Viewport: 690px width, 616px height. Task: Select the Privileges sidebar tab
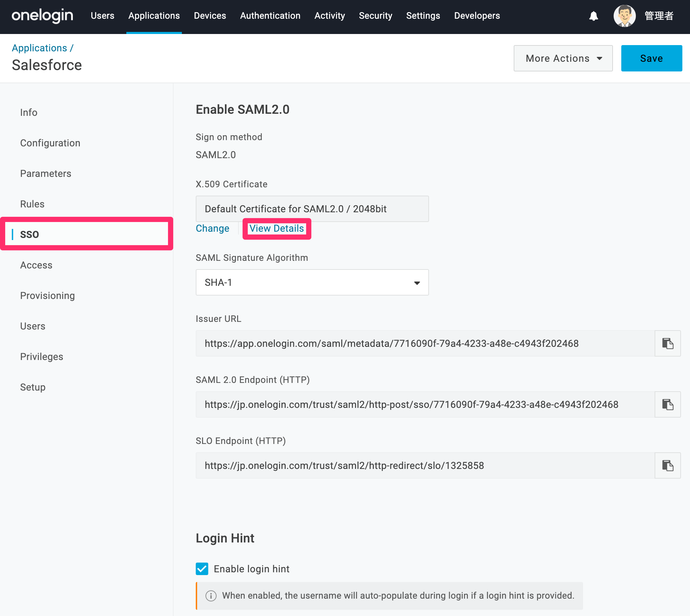coord(42,357)
